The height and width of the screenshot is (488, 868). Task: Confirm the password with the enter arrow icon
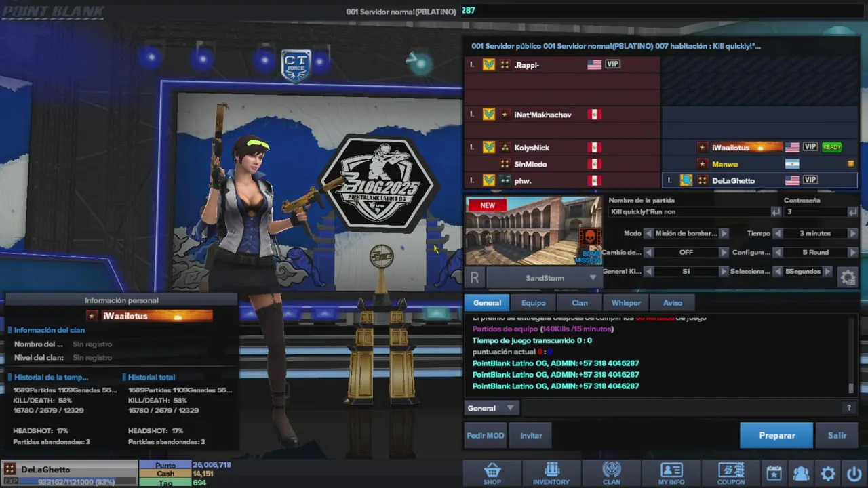coord(852,212)
